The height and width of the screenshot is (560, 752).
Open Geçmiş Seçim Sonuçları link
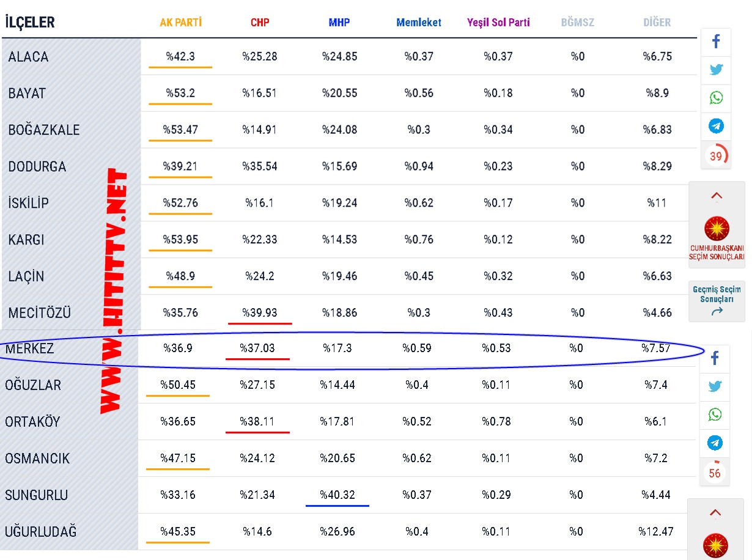point(717,300)
